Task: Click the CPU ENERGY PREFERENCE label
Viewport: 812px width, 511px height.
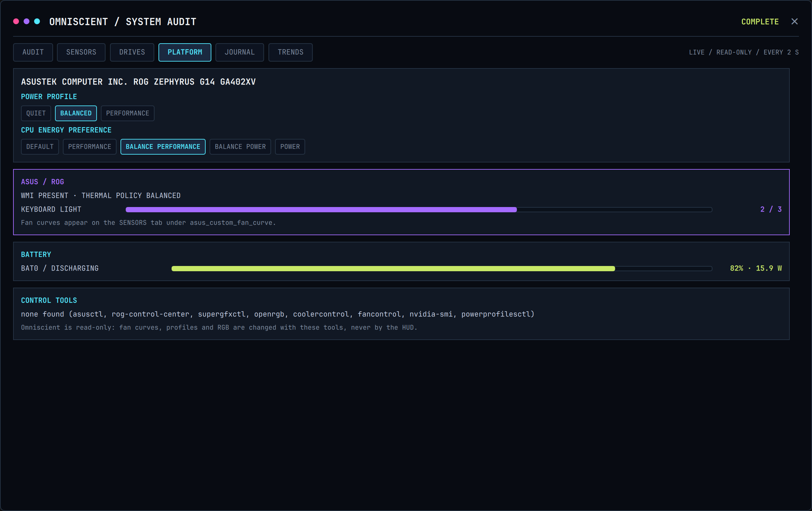Action: point(66,130)
